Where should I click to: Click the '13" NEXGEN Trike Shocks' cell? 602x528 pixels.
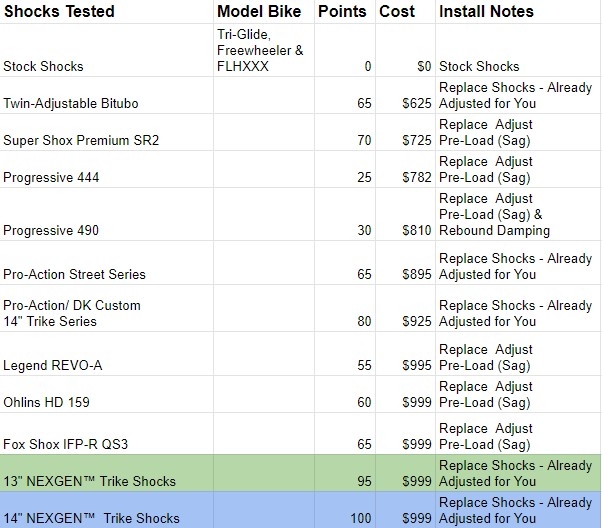(107, 473)
